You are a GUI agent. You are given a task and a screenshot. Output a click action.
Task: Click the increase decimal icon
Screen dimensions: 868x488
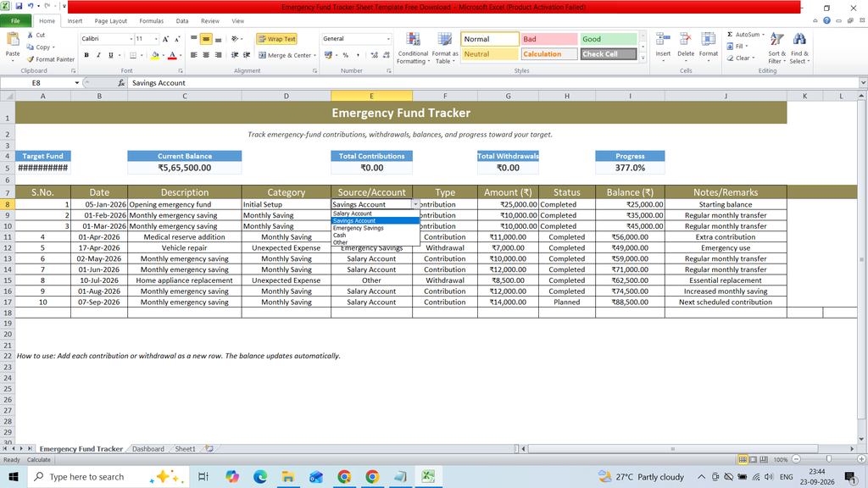[x=374, y=55]
